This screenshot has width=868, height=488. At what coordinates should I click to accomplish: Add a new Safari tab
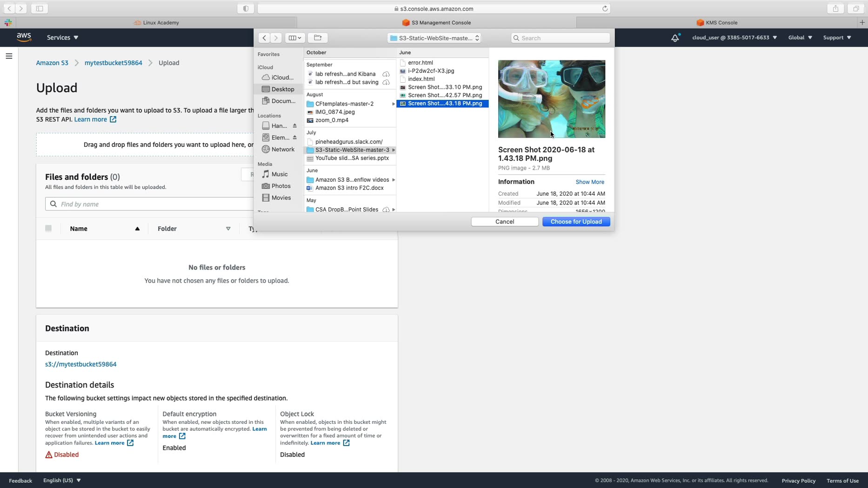pyautogui.click(x=862, y=22)
